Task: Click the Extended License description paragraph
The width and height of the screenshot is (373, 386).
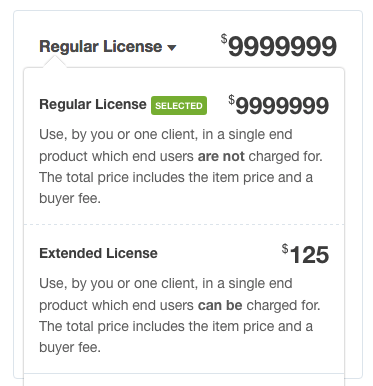Action: click(180, 315)
